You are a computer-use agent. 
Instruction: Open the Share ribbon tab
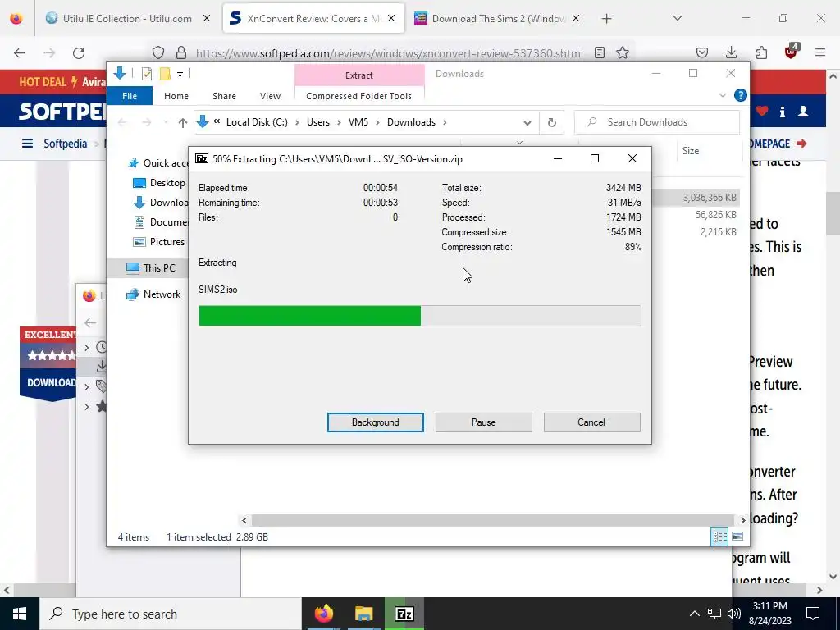(224, 96)
